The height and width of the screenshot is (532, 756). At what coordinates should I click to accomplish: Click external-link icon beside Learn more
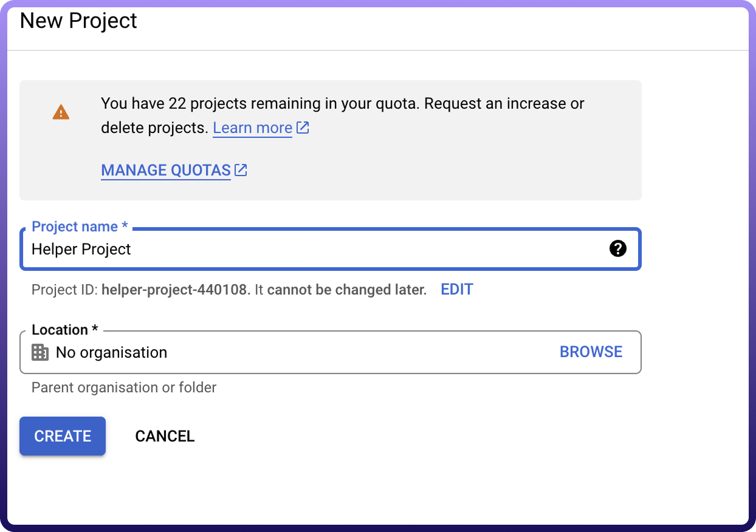(303, 128)
